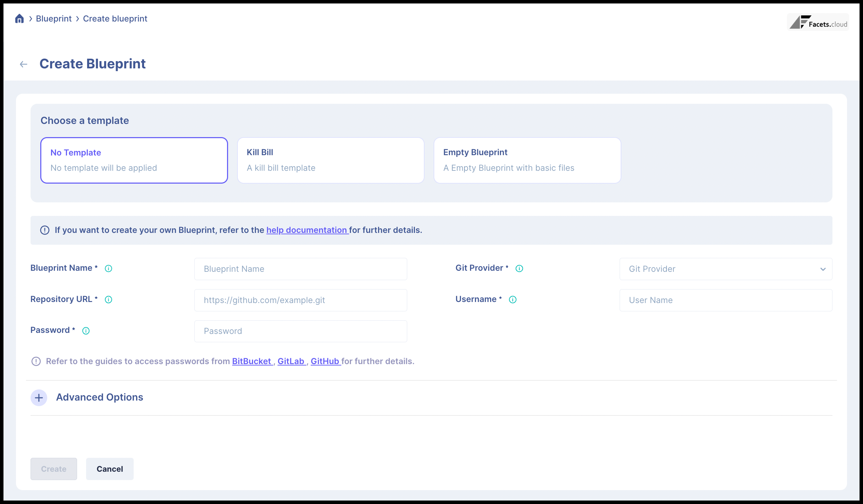Click the Blueprint Name info icon
The image size is (863, 504).
pos(108,269)
